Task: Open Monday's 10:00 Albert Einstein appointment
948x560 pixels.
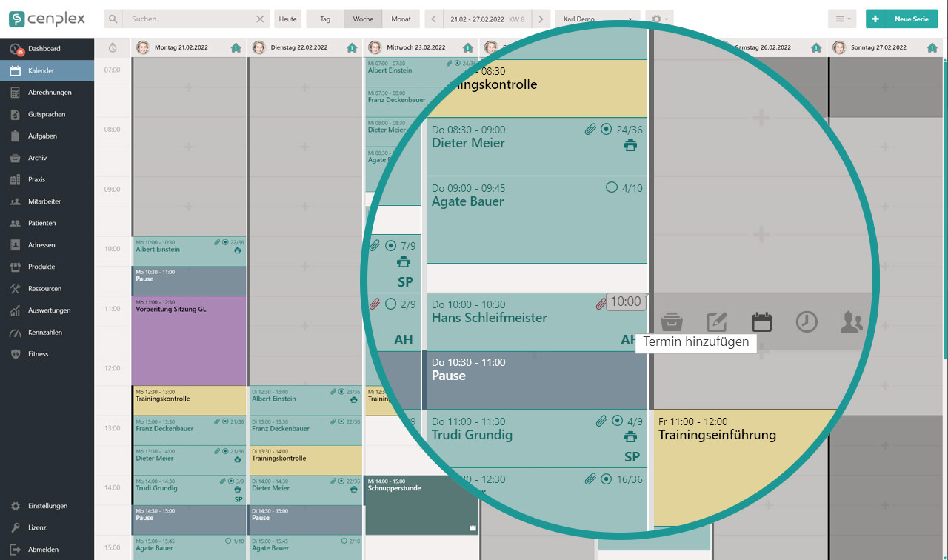Action: [189, 251]
